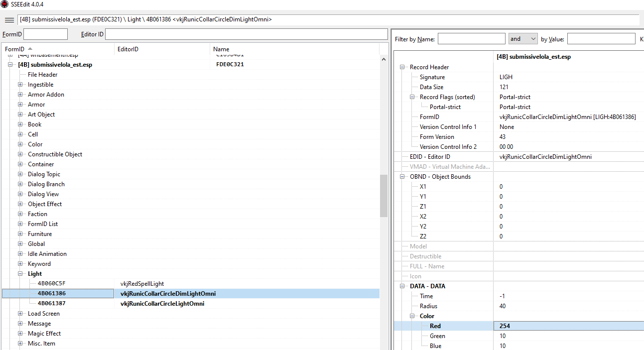
Task: Select the vkjRunicCollarCircleLightOmni record
Action: pyautogui.click(x=162, y=304)
